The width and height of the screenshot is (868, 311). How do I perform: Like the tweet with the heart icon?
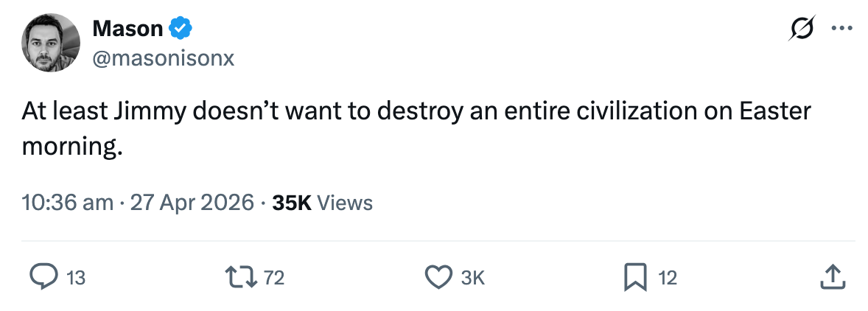coord(438,277)
